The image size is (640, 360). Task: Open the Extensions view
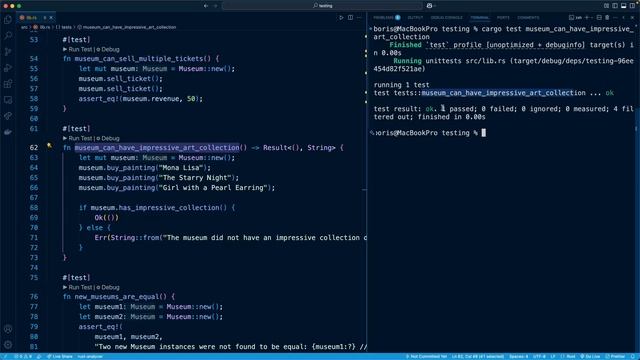(8, 84)
